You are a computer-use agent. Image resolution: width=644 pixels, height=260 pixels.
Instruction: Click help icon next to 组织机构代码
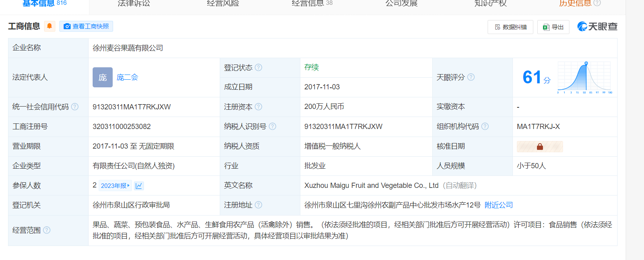tap(485, 126)
